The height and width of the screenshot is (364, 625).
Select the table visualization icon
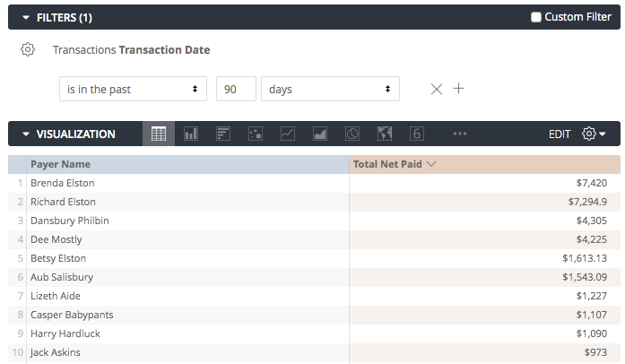pyautogui.click(x=159, y=134)
